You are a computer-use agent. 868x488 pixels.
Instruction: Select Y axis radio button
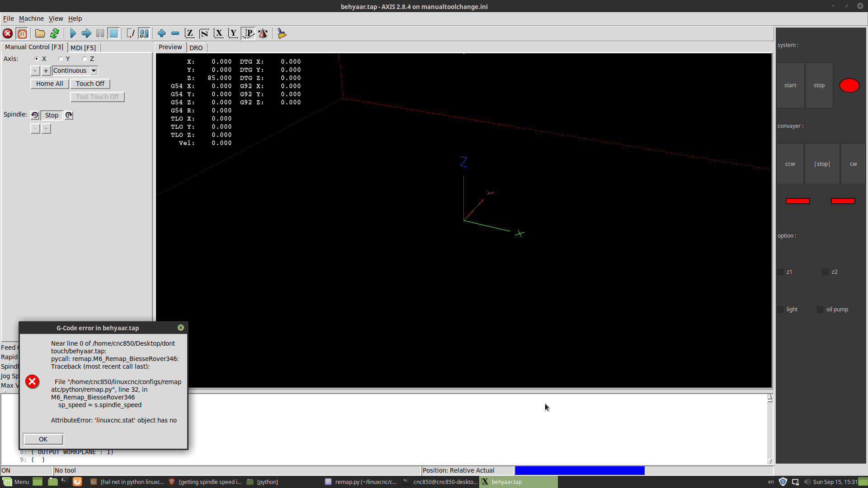pyautogui.click(x=61, y=59)
